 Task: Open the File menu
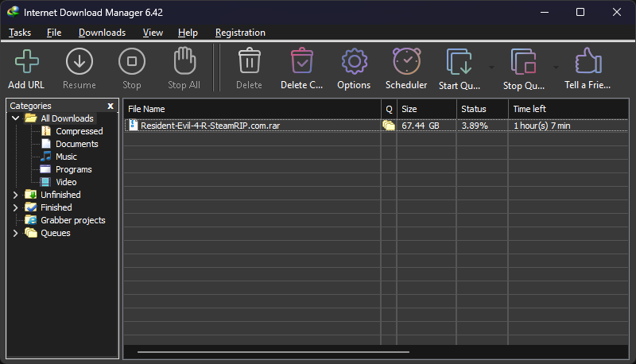[x=54, y=33]
